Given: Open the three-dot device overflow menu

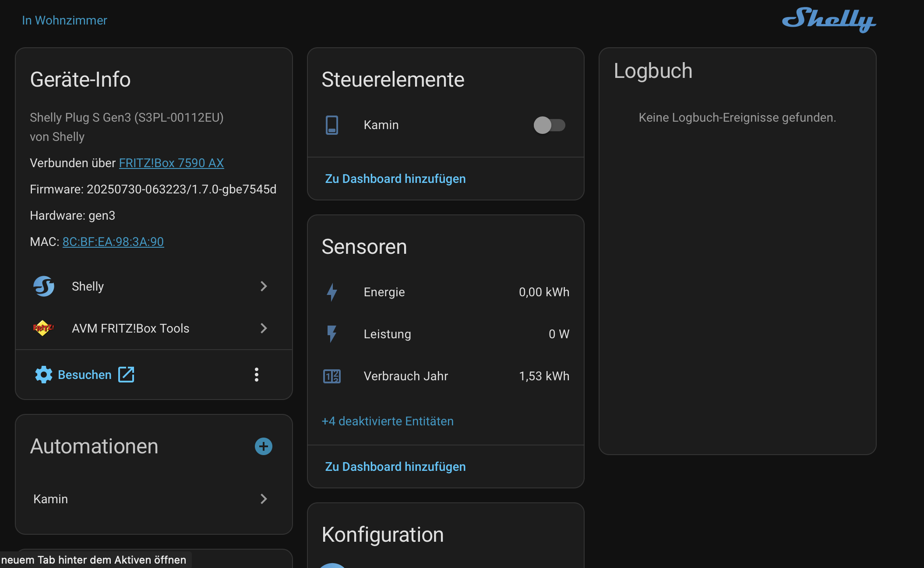Looking at the screenshot, I should click(257, 375).
